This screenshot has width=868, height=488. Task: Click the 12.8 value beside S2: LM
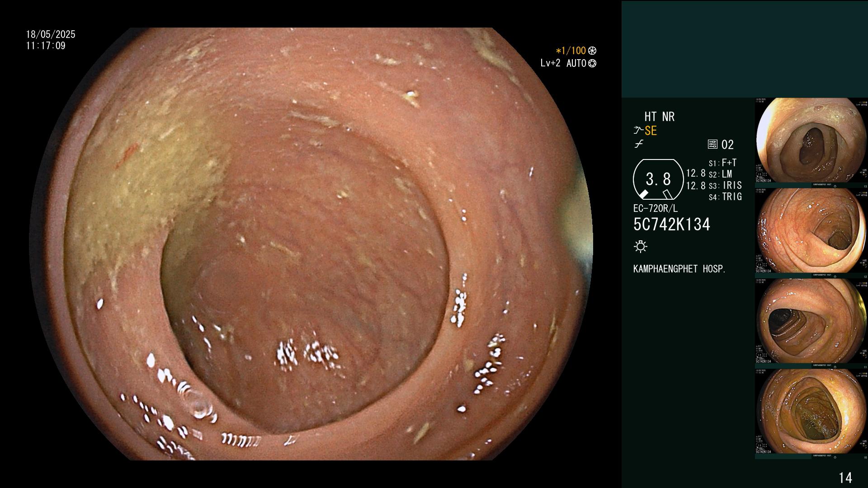click(696, 174)
